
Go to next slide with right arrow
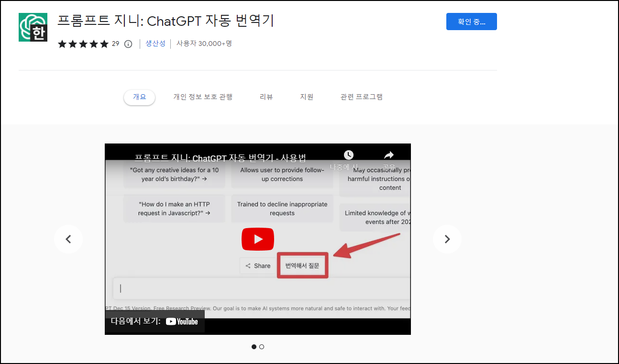coord(447,239)
